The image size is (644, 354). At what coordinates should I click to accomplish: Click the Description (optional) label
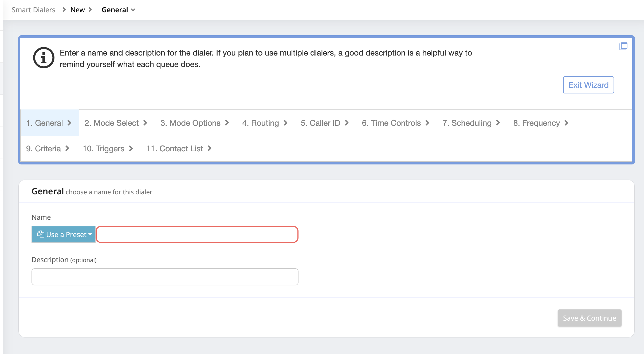point(64,260)
